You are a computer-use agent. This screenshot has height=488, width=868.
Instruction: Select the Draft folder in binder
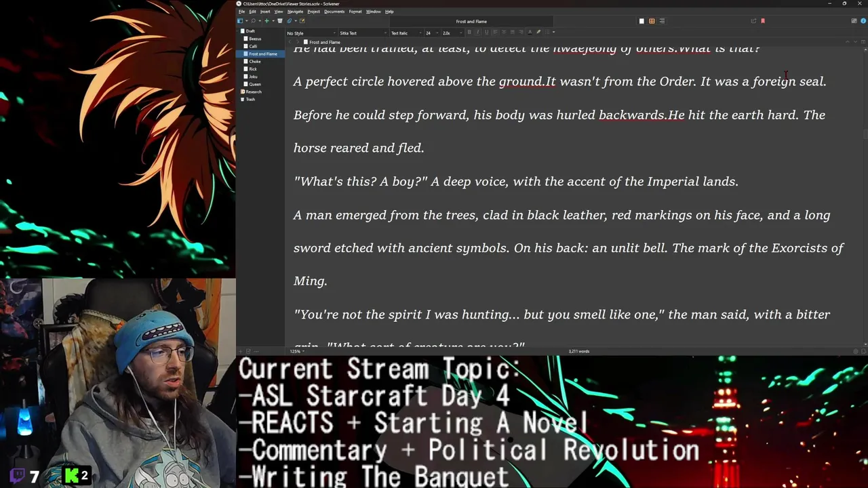[x=250, y=31]
